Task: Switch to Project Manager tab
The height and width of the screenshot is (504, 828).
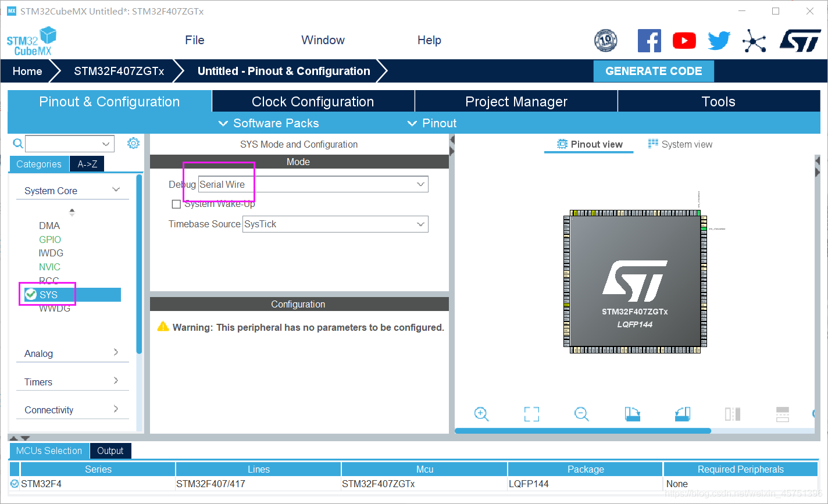Action: pyautogui.click(x=516, y=102)
